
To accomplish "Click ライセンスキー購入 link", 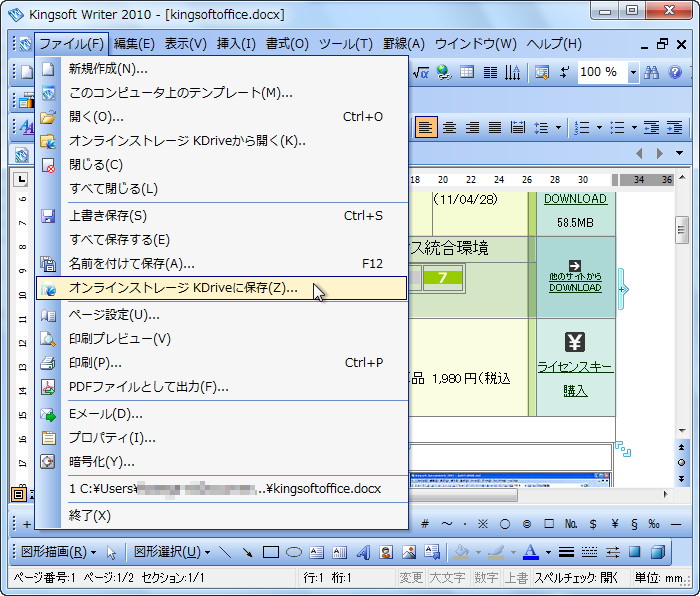I will [575, 378].
